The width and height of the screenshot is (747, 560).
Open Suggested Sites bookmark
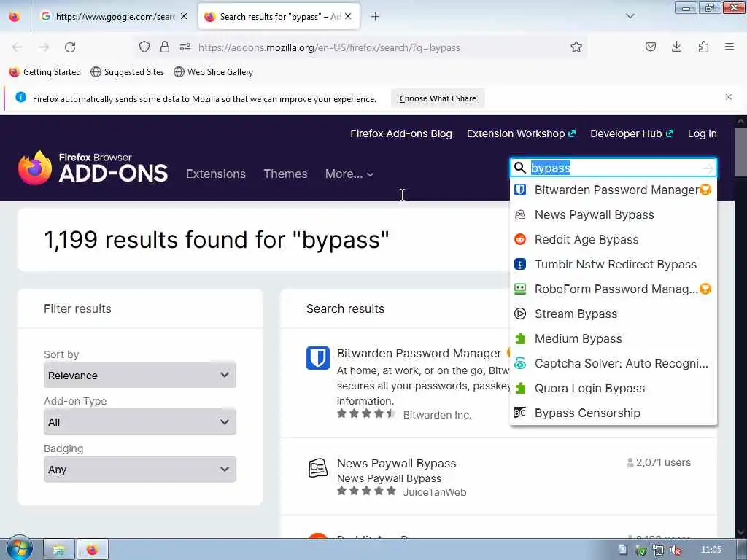tap(127, 72)
